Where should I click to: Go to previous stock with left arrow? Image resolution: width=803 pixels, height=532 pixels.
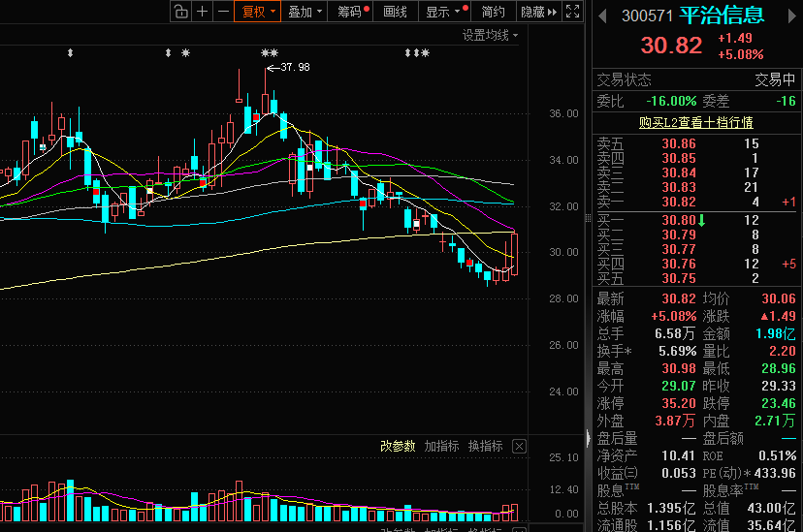pos(602,16)
